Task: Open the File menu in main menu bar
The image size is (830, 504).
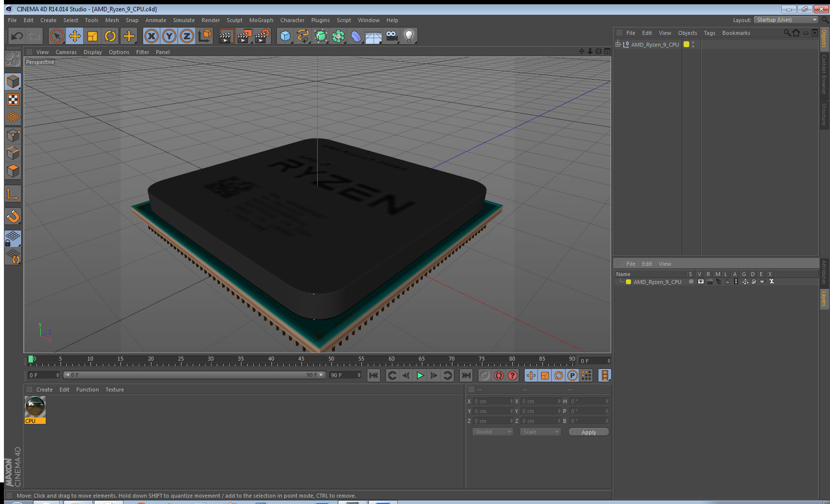Action: point(12,20)
